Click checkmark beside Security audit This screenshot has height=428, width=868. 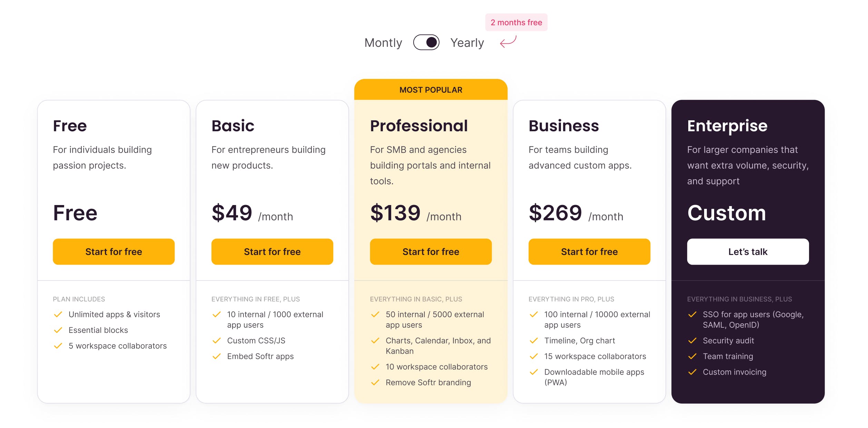click(x=692, y=340)
